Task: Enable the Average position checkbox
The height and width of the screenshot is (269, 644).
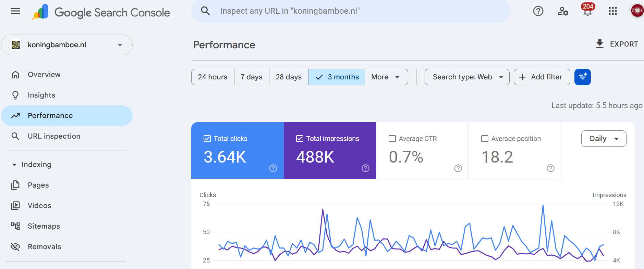Action: point(485,139)
